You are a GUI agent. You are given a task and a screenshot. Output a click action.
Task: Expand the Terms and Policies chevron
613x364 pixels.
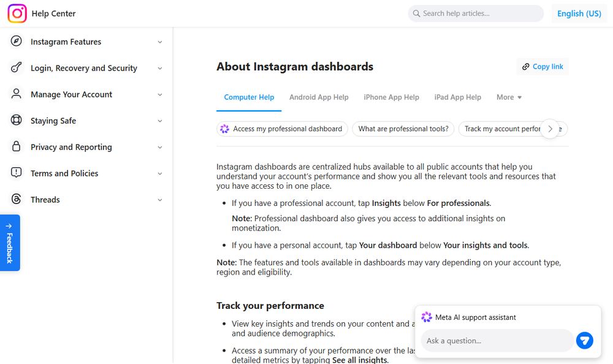(x=160, y=173)
